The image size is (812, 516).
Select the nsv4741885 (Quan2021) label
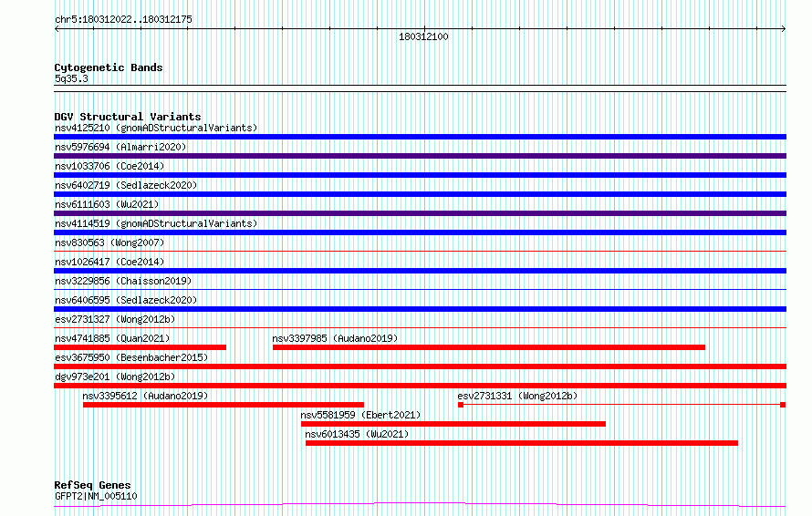tap(112, 338)
